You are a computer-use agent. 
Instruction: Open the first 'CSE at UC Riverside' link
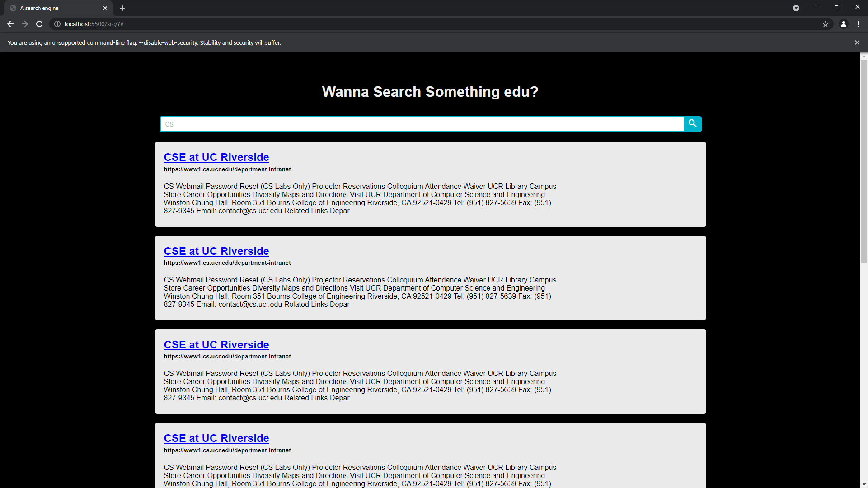tap(216, 157)
